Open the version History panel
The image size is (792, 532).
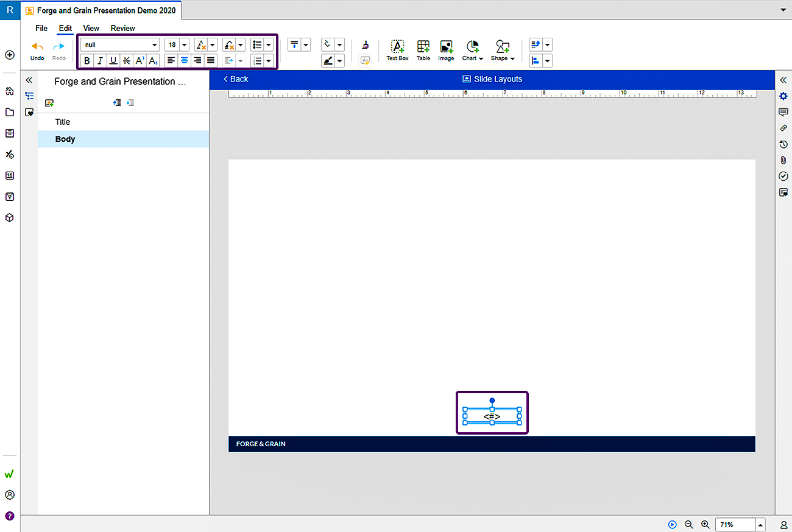[x=784, y=144]
